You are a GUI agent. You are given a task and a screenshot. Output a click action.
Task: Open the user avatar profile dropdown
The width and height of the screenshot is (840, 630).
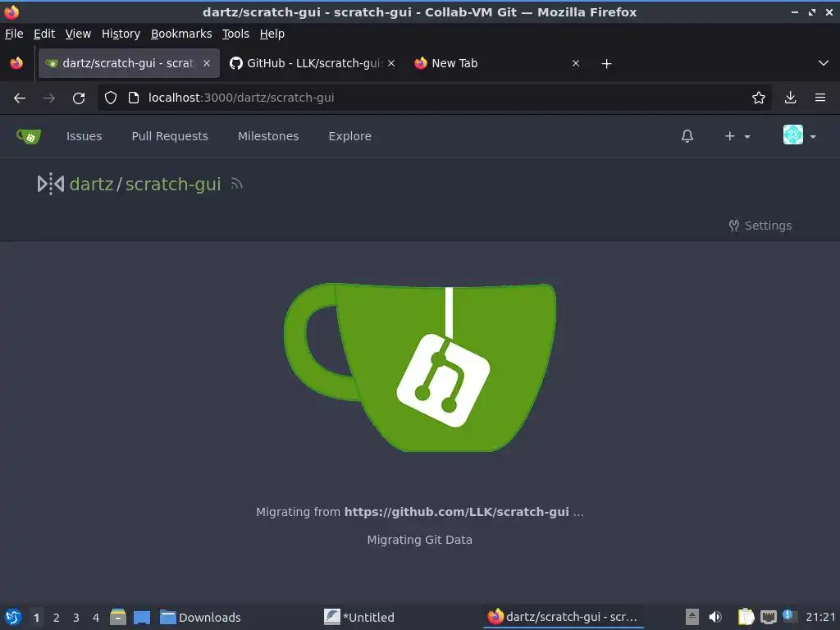[x=800, y=135]
